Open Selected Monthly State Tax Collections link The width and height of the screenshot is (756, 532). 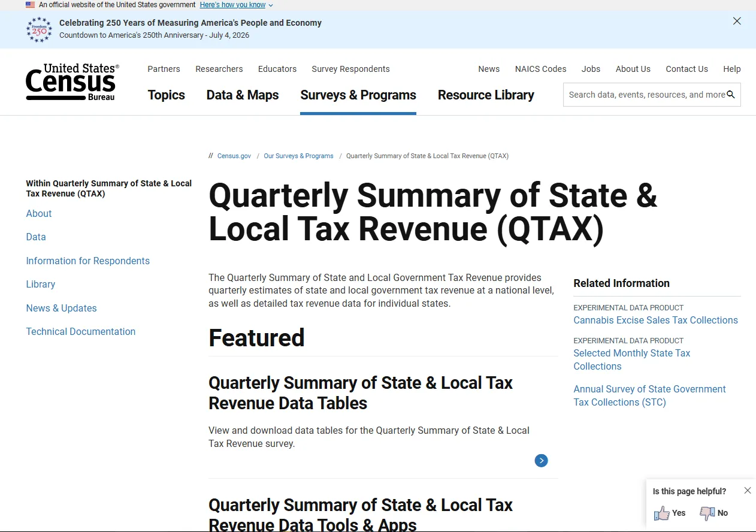[x=632, y=359]
